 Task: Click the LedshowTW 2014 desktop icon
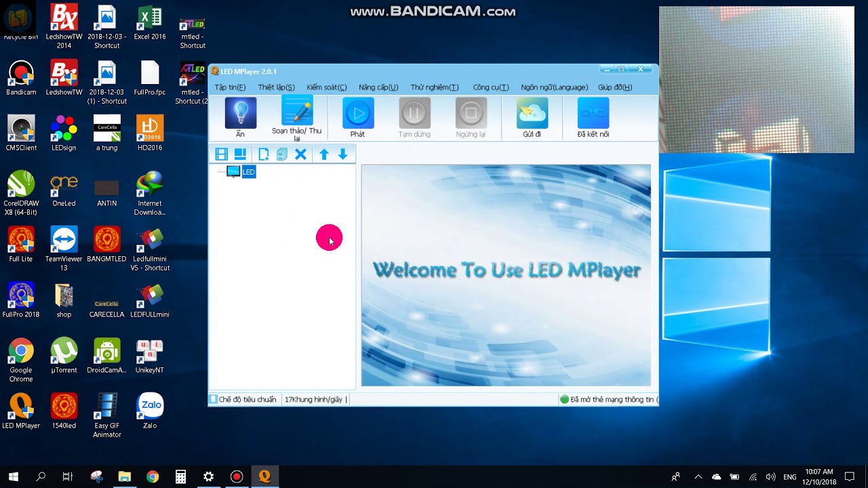coord(64,27)
